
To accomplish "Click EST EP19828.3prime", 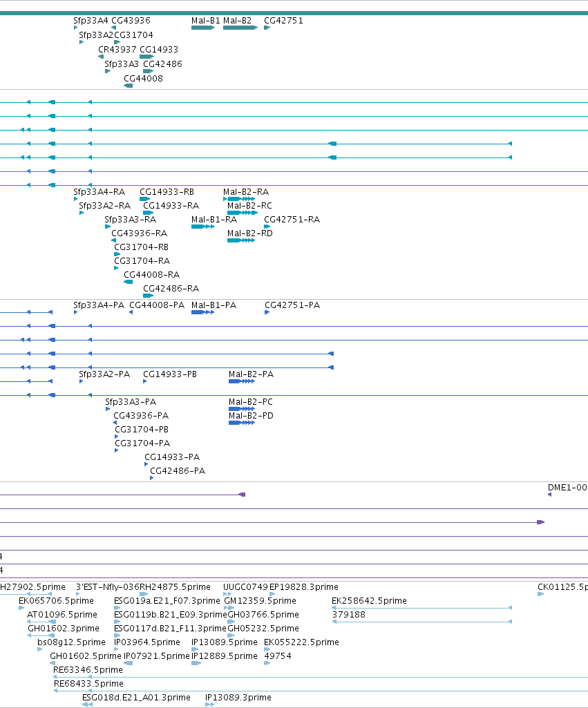I will pos(304,587).
